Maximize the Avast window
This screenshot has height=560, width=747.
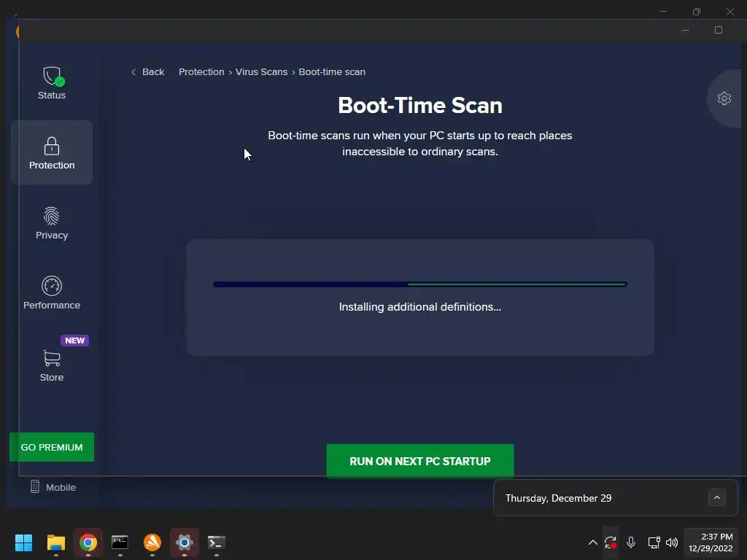point(719,30)
